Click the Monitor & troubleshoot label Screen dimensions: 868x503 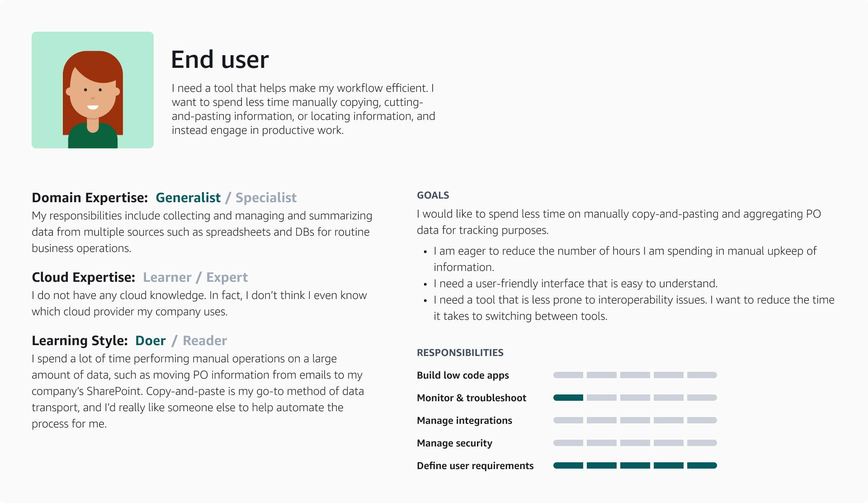472,398
